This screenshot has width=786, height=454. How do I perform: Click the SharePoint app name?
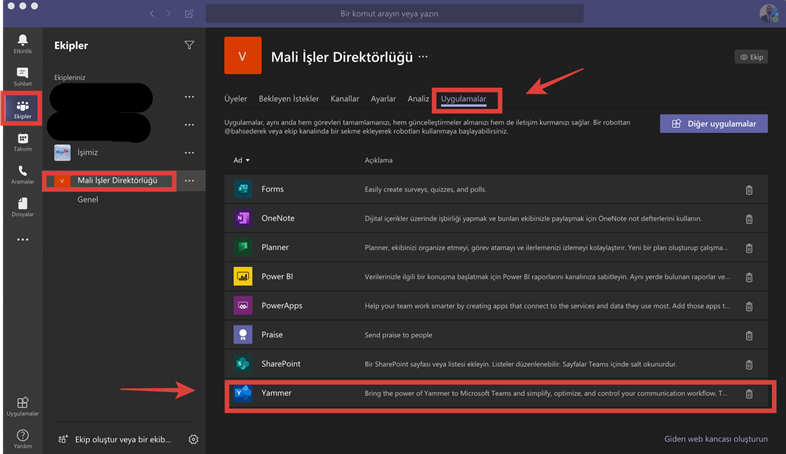tap(281, 364)
